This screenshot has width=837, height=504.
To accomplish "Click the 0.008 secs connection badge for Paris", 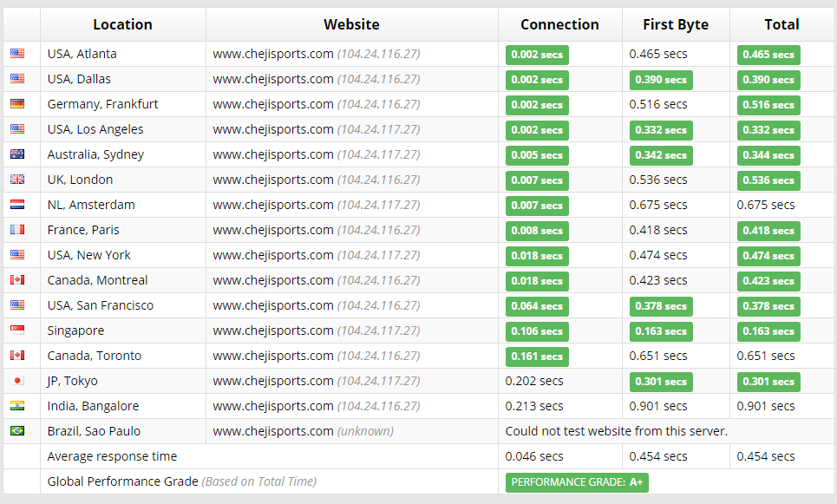I will click(537, 231).
